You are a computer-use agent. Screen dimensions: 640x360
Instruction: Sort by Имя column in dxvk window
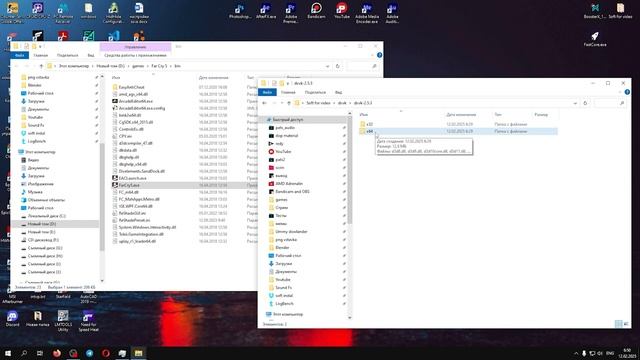pyautogui.click(x=364, y=115)
